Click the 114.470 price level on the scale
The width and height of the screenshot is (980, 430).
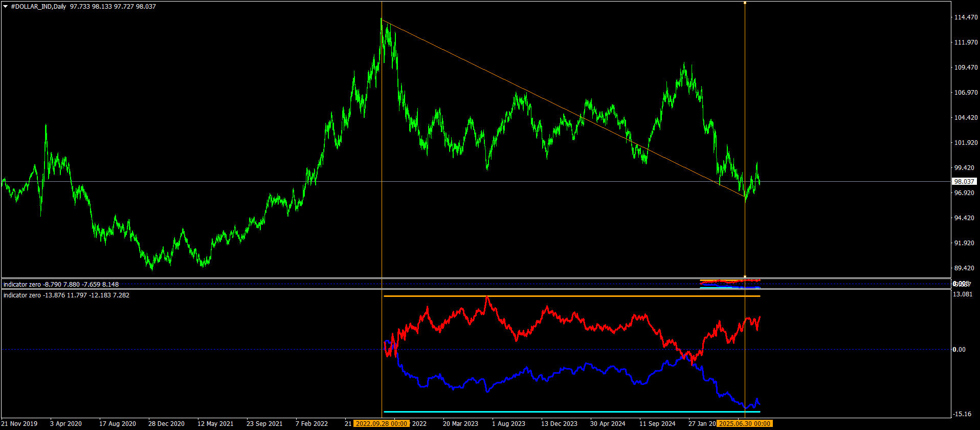(964, 17)
